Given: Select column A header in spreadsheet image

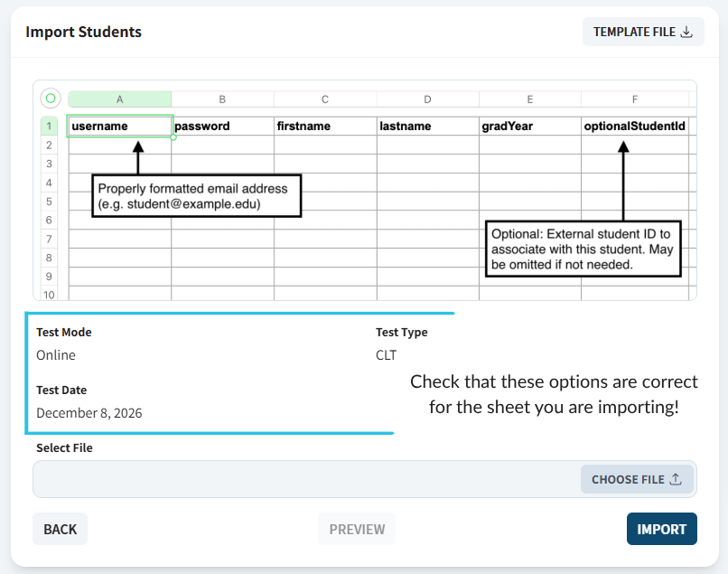Looking at the screenshot, I should pos(120,99).
